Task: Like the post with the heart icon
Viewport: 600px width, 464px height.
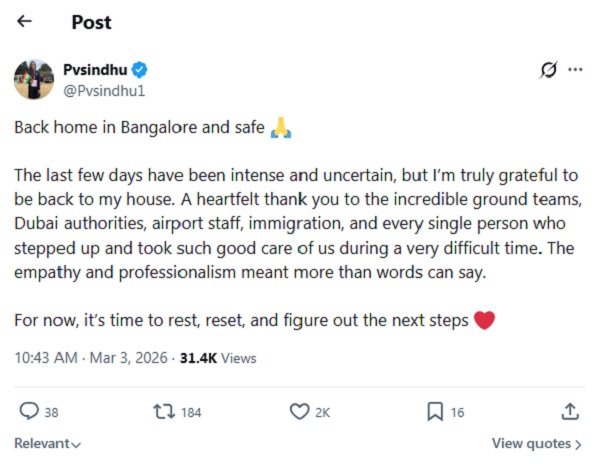Action: coord(298,411)
